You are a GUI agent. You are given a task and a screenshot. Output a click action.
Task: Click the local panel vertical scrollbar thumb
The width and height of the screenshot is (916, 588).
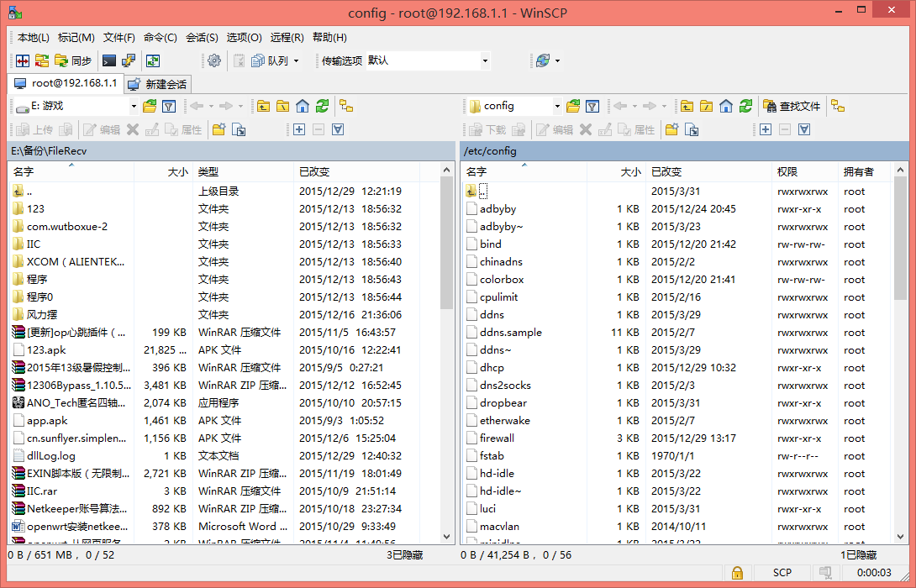click(x=447, y=244)
